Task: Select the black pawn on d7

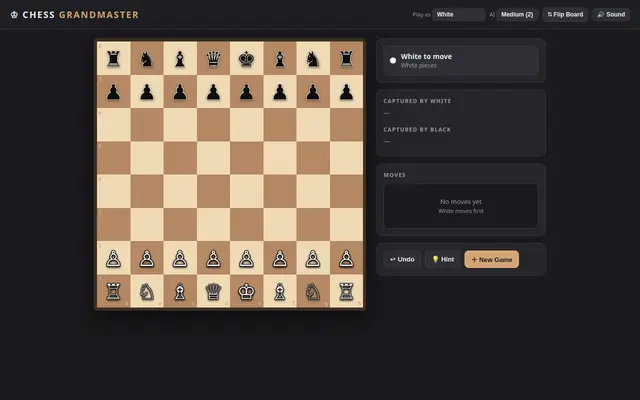Action: coord(213,92)
